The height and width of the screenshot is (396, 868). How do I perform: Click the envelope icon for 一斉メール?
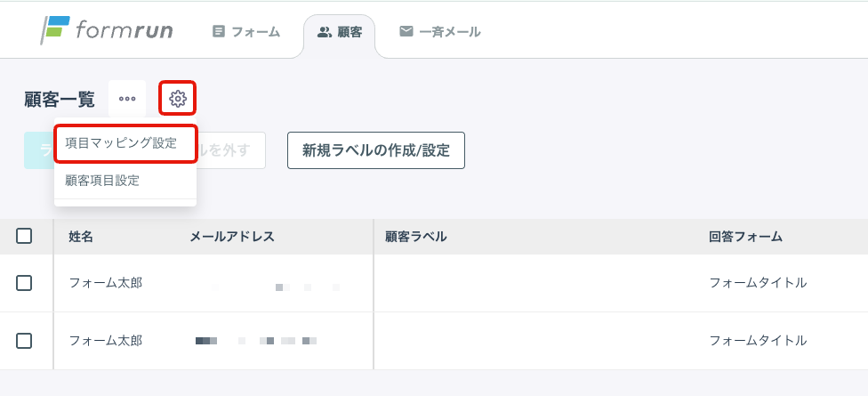click(406, 31)
